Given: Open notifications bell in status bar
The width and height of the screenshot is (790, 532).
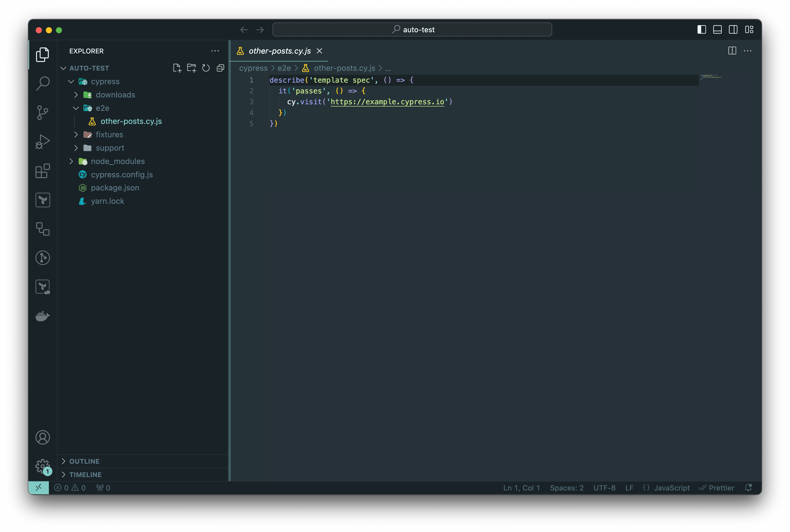Looking at the screenshot, I should [x=748, y=488].
